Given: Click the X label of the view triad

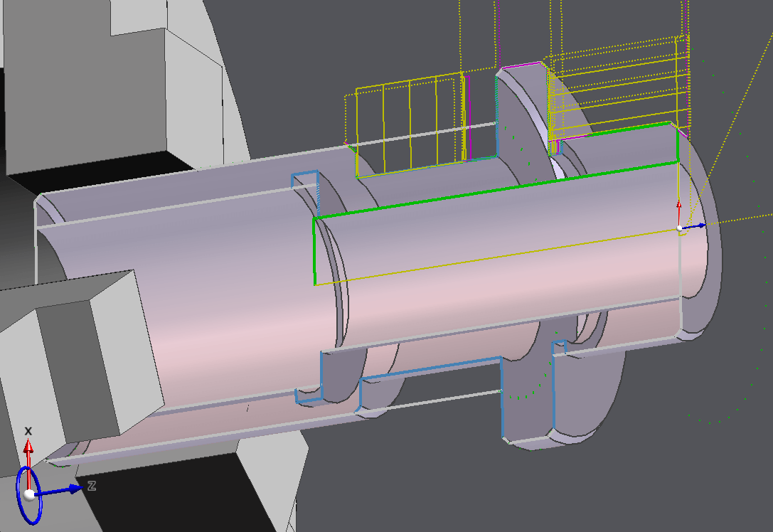Looking at the screenshot, I should 28,431.
